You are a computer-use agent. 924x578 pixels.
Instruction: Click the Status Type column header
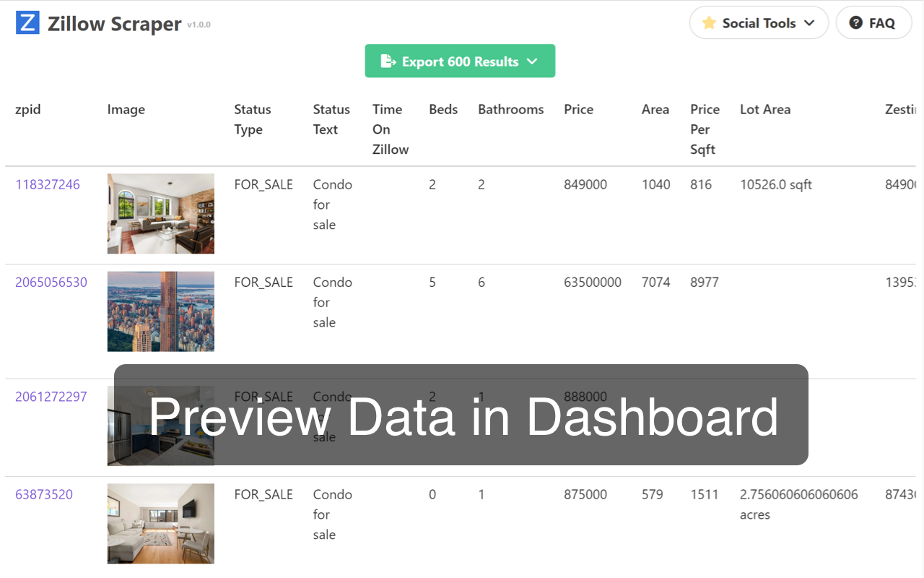(253, 119)
